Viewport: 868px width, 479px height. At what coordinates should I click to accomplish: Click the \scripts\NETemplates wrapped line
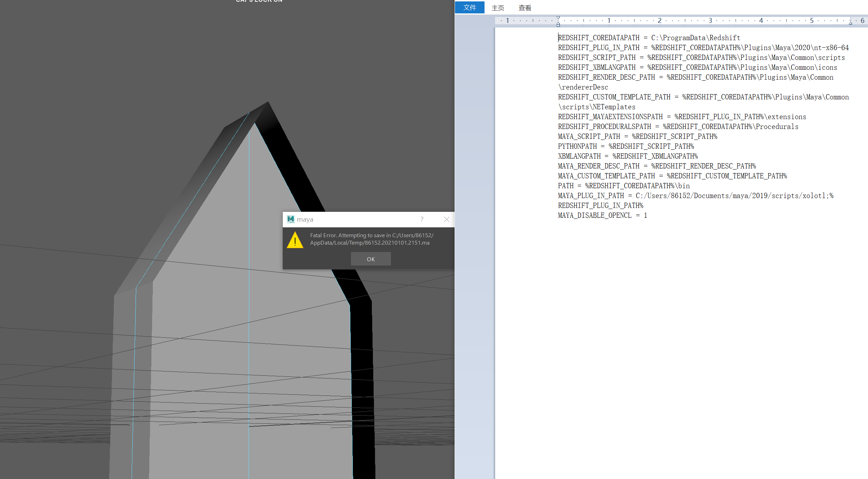597,107
